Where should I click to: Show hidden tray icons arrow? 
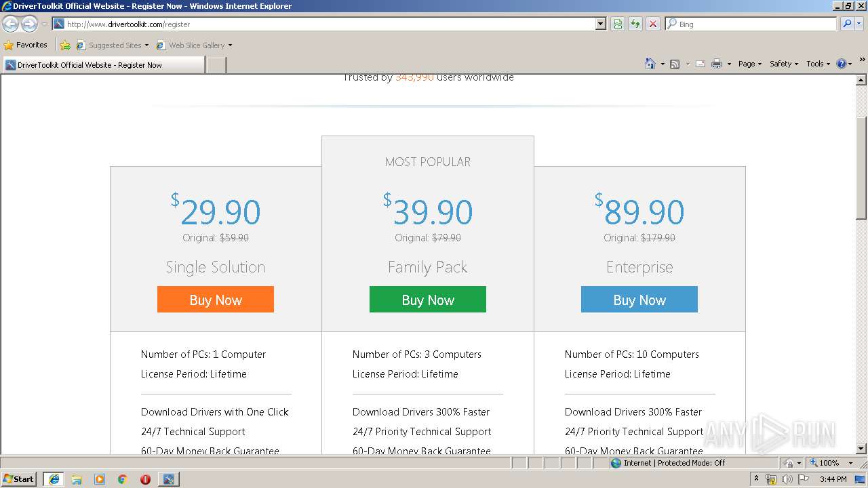point(757,479)
